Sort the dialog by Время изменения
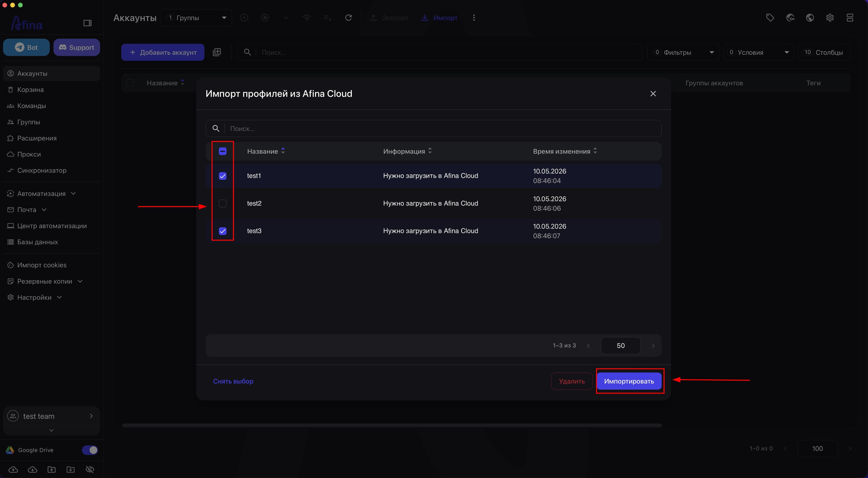Viewport: 868px width, 478px height. (595, 151)
